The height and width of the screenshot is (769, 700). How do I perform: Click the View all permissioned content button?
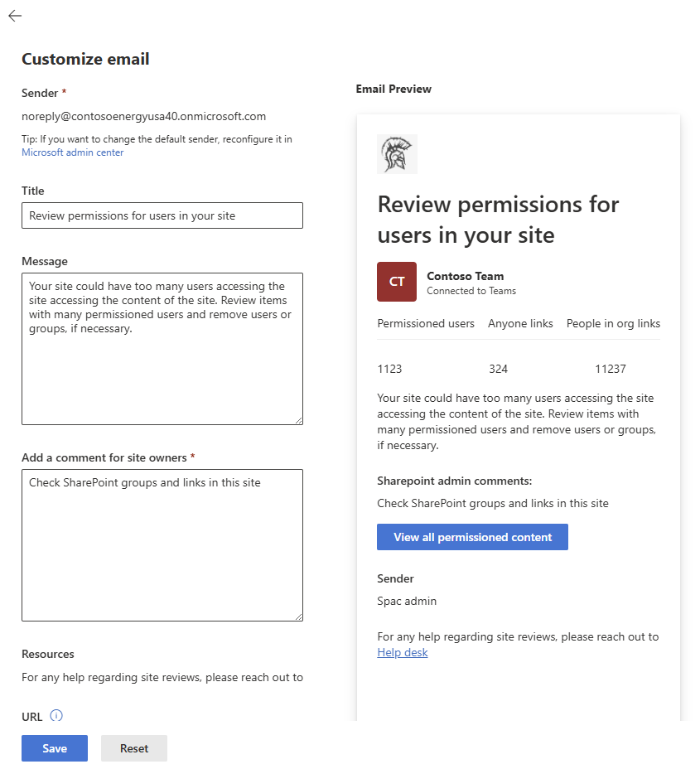[x=472, y=537]
